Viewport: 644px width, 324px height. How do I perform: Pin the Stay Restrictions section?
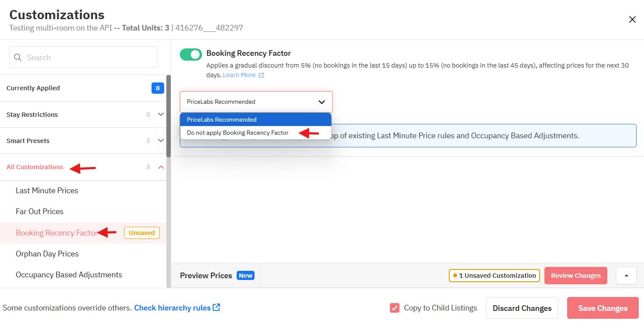148,115
